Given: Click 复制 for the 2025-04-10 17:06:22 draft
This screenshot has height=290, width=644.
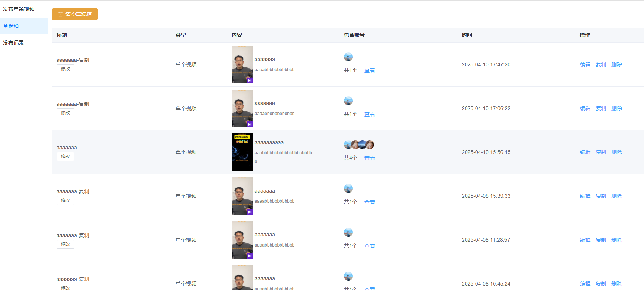Looking at the screenshot, I should point(601,108).
